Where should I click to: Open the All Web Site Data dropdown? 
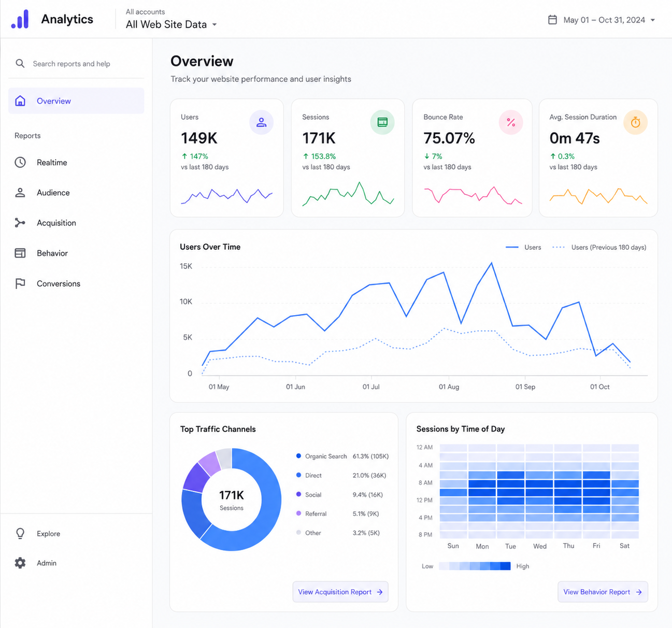tap(171, 24)
